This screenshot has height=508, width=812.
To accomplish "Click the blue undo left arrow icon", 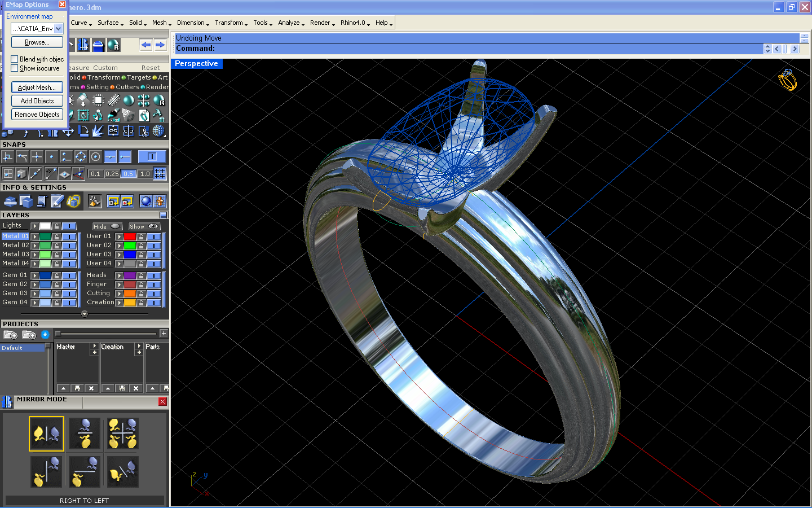I will [x=146, y=45].
